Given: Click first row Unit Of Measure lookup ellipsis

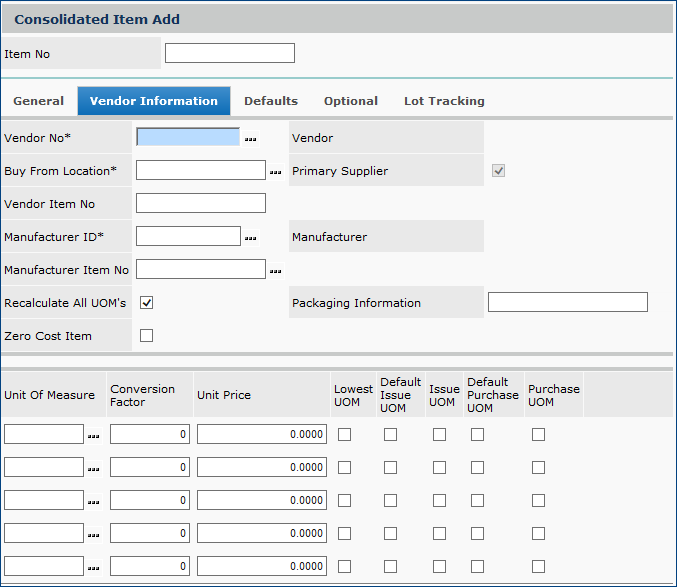Looking at the screenshot, I should coord(94,436).
